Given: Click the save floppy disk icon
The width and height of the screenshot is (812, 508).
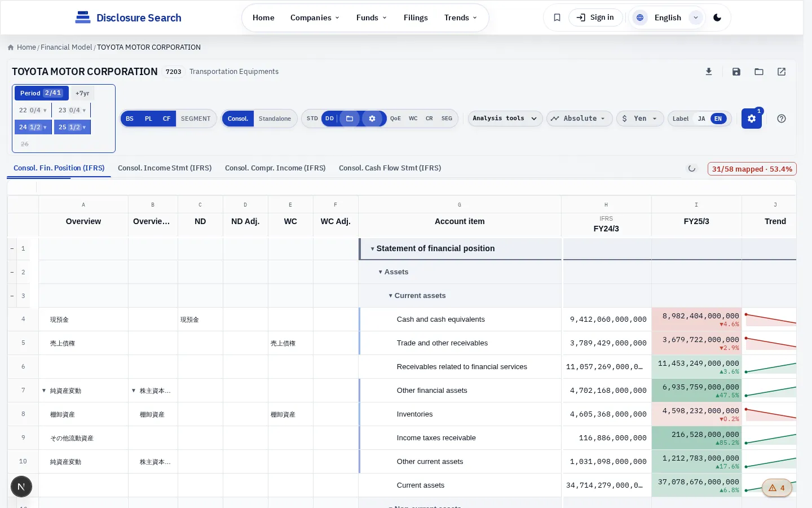Looking at the screenshot, I should coord(736,72).
